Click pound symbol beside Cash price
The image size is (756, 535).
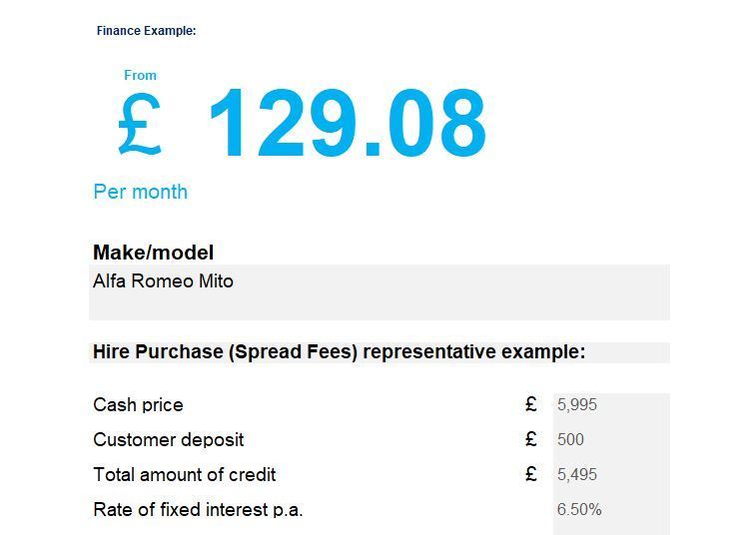(531, 404)
